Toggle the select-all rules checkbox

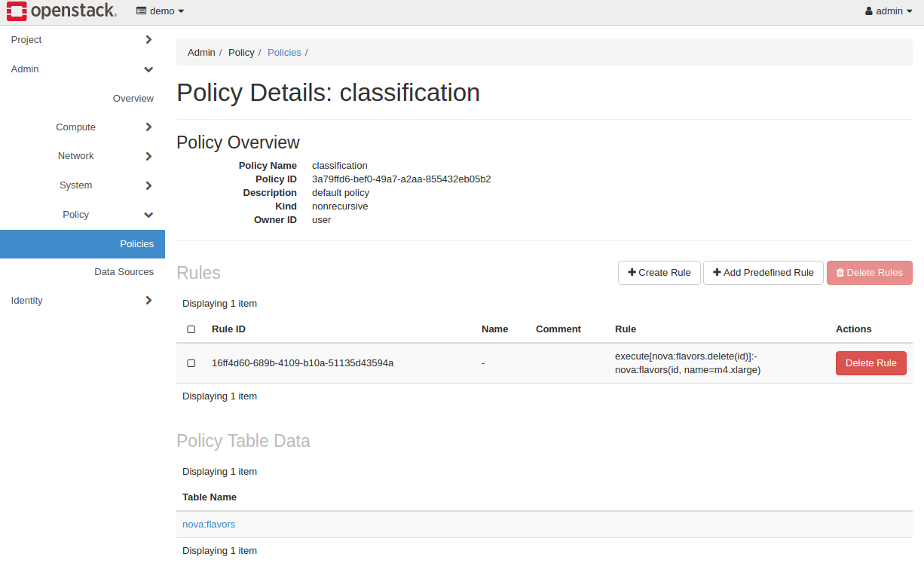[x=191, y=329]
